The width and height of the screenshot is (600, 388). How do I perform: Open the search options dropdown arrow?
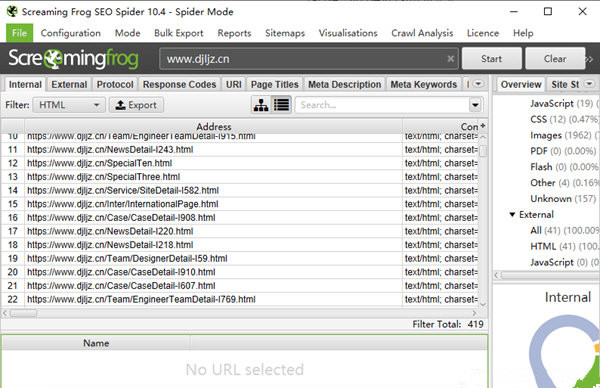(475, 105)
